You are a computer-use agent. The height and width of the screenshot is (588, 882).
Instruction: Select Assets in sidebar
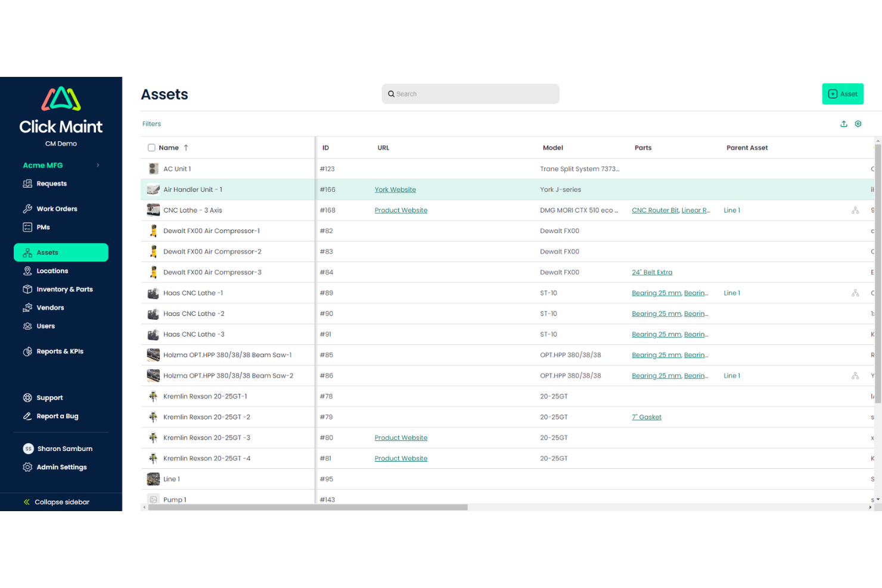(x=61, y=253)
